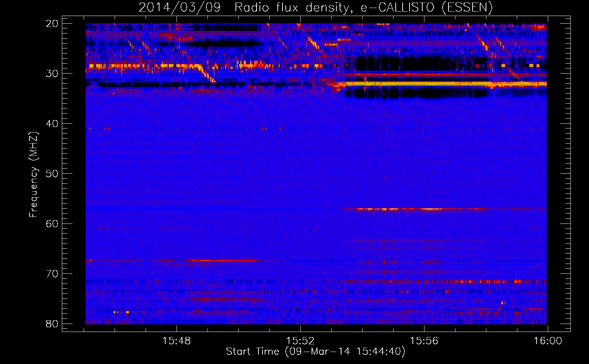Click the 'Start Time (09-Mar-14 15:44:40)' axis label
The image size is (589, 364).
[x=316, y=352]
